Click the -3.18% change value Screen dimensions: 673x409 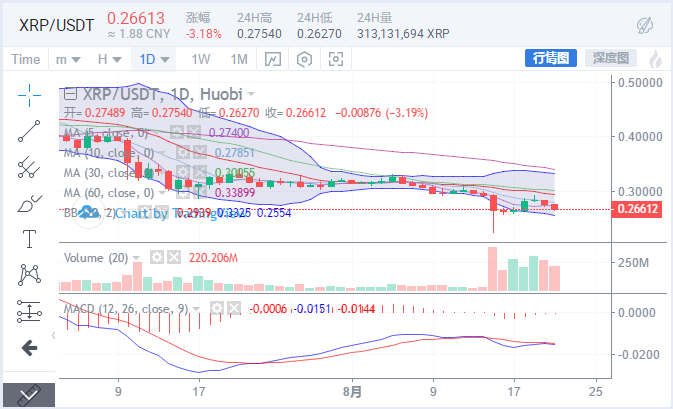pos(204,33)
